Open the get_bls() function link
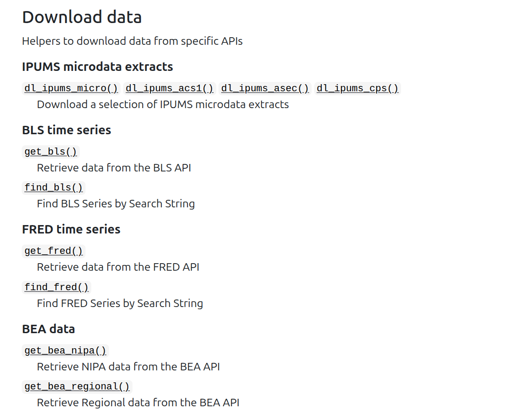523x420 pixels. 51,152
